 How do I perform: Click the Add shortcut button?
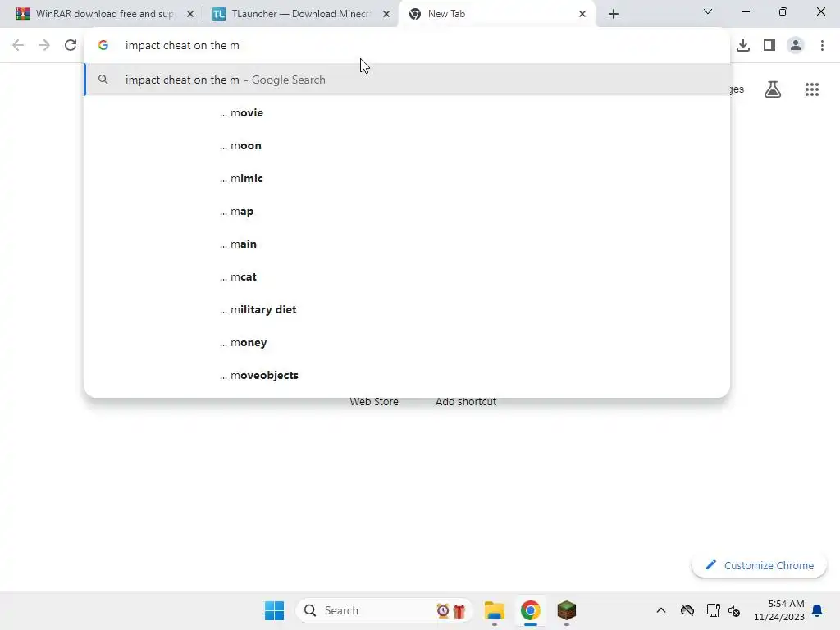pos(466,402)
